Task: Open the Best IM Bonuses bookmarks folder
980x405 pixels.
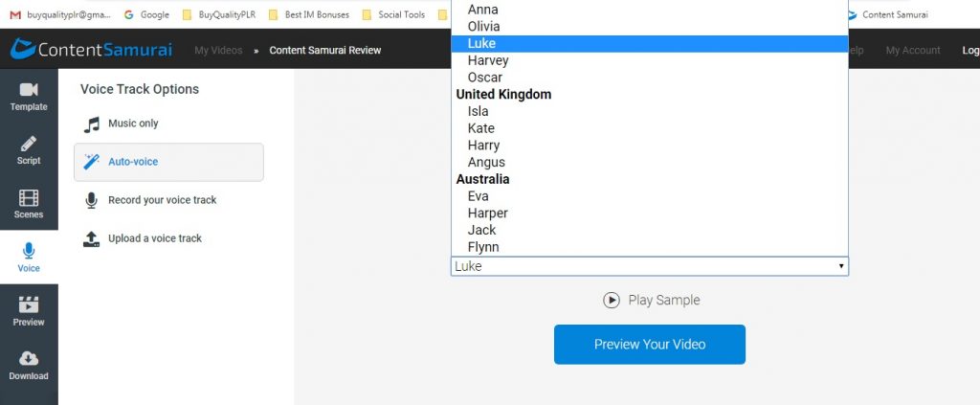Action: [309, 14]
